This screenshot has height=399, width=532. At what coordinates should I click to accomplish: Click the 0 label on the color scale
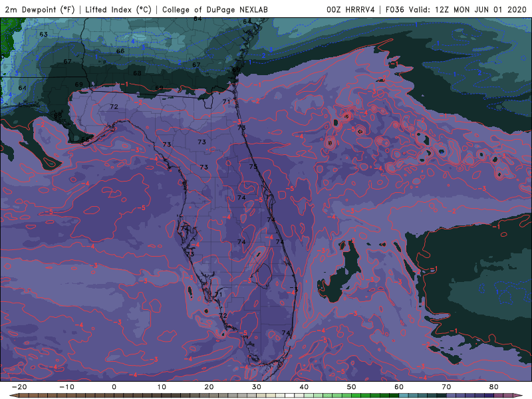pos(114,387)
